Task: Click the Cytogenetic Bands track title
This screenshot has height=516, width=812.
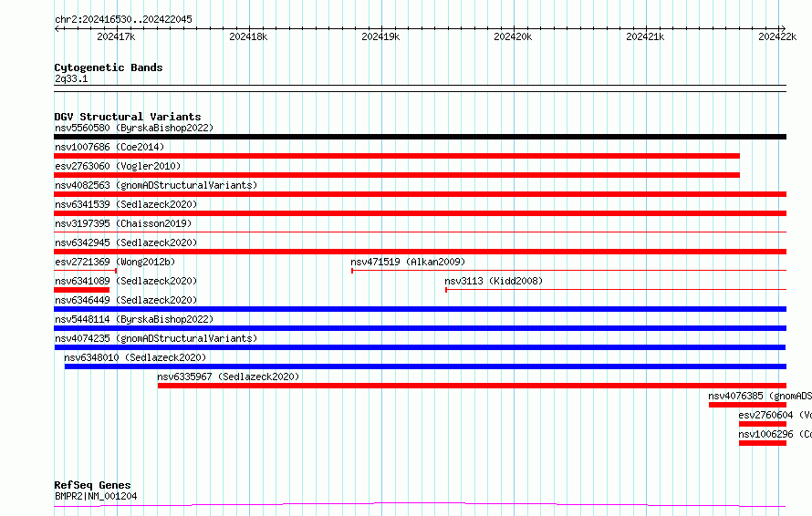Action: click(109, 67)
